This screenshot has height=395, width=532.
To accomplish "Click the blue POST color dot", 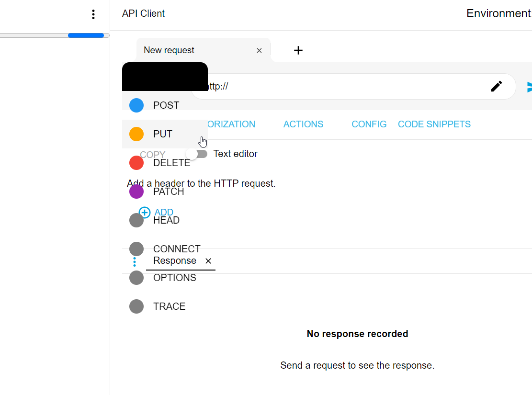I will (136, 105).
